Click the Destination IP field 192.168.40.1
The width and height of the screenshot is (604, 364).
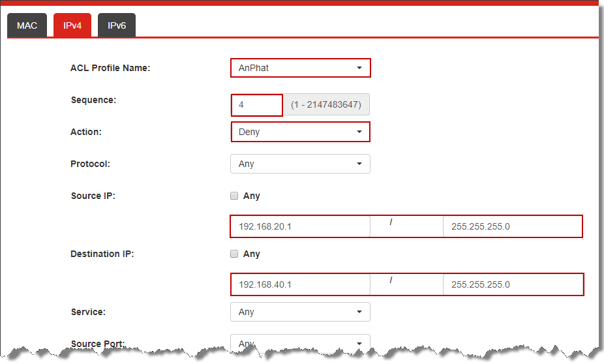pos(301,284)
